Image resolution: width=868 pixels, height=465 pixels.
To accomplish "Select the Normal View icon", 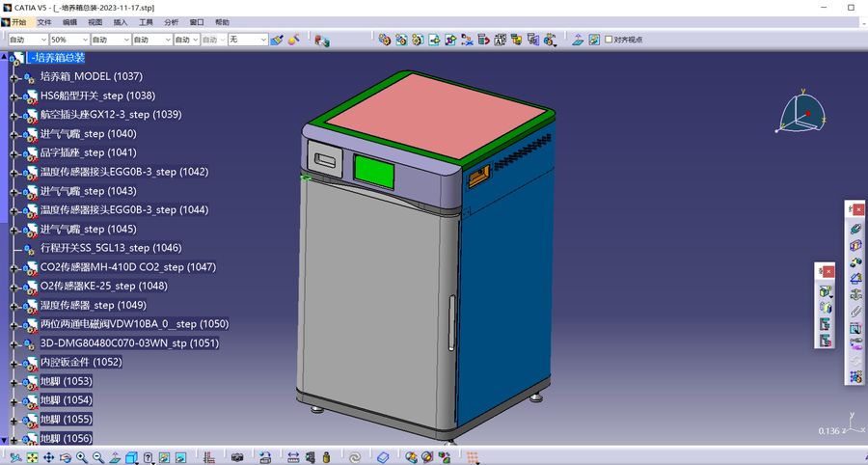I will pos(115,457).
